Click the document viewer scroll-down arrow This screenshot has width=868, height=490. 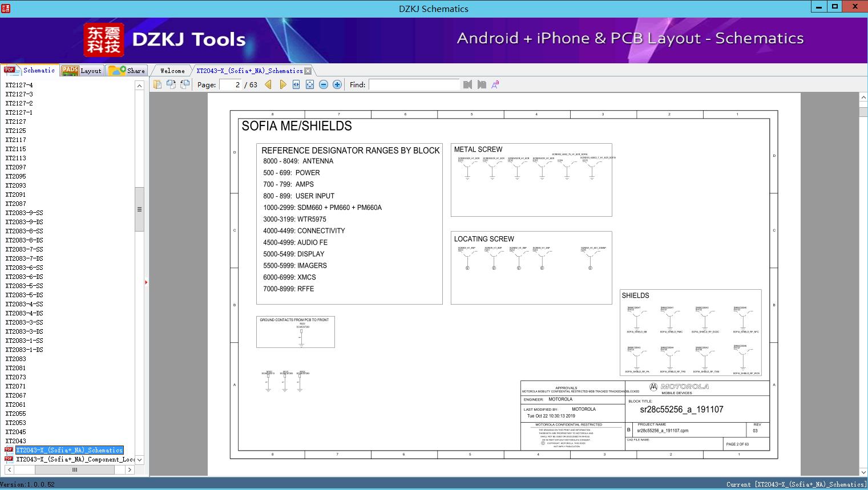[863, 472]
